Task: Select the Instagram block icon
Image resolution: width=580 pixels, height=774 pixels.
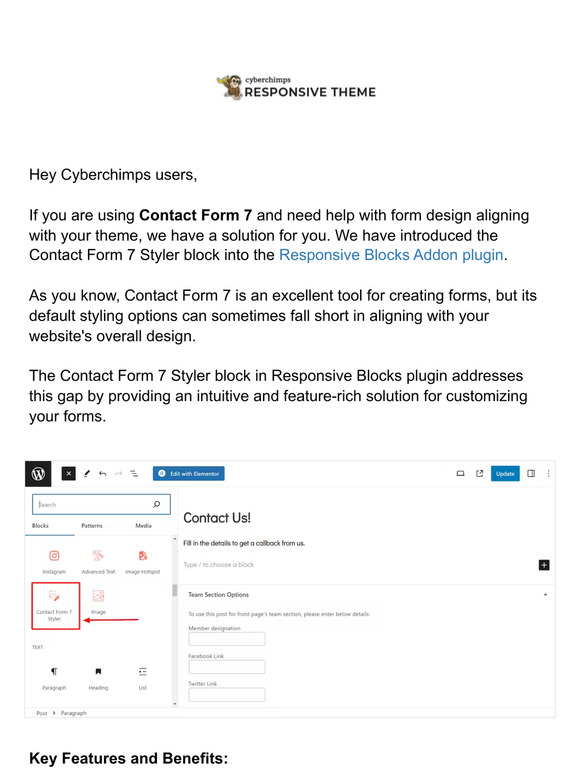Action: click(x=54, y=556)
